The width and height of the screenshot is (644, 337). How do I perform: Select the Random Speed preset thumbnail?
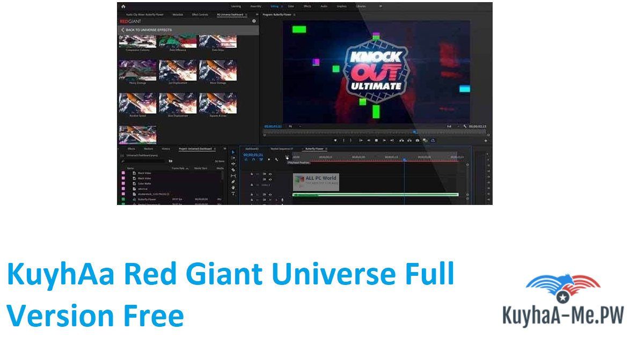click(137, 103)
